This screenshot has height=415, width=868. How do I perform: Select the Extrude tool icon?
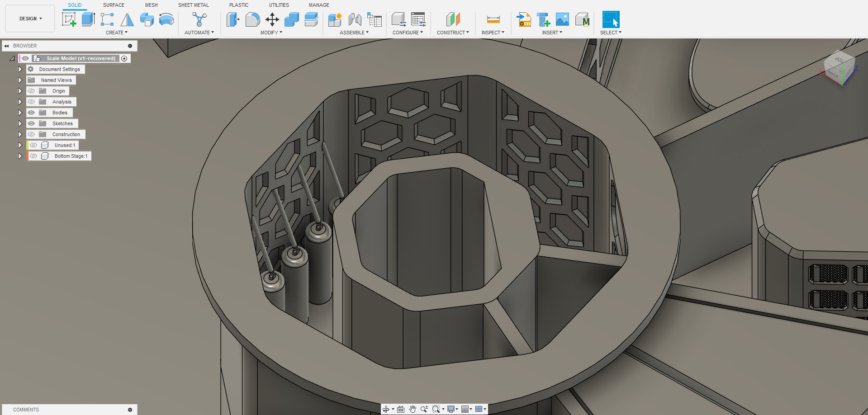coord(88,19)
